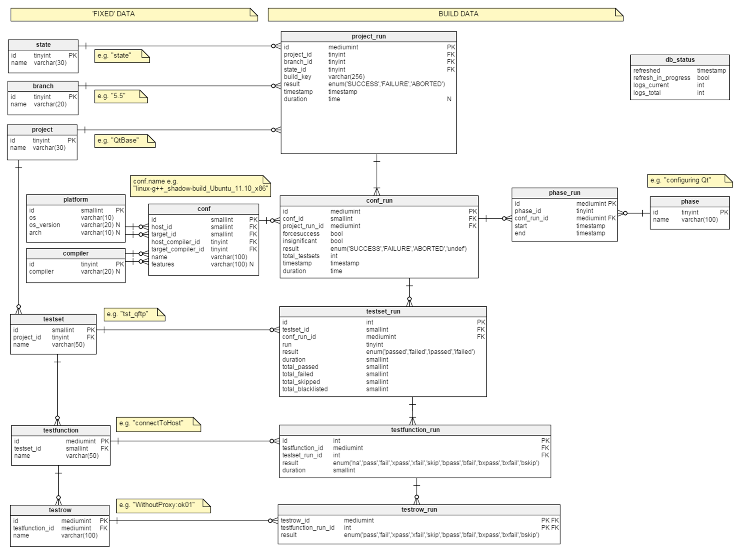Select the testrow_run table header
Viewport: 739px width, 560px height.
click(419, 509)
